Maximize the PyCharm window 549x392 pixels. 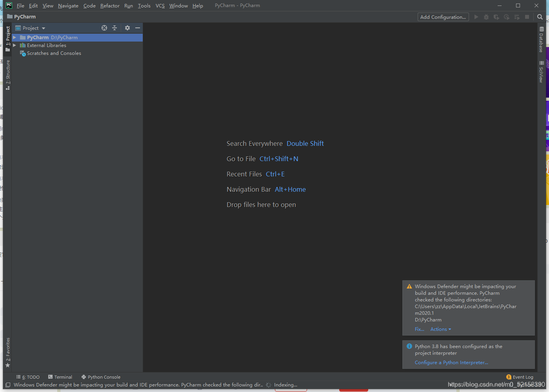click(518, 5)
